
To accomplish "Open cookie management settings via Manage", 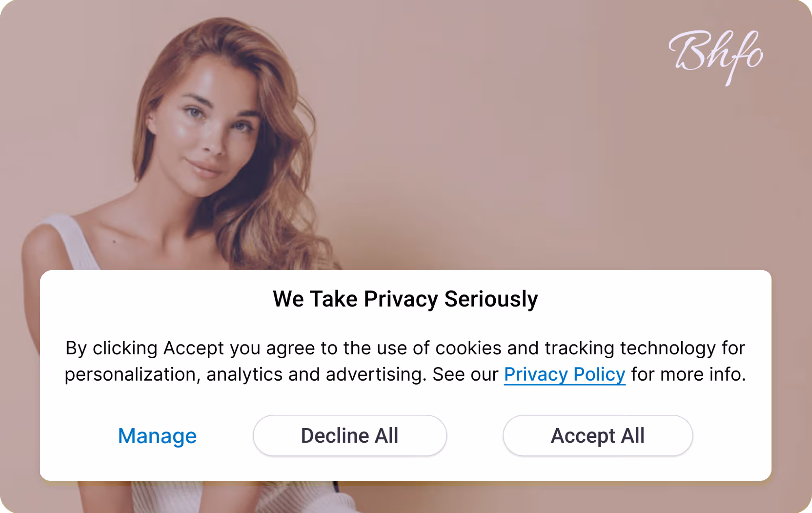I will (157, 436).
